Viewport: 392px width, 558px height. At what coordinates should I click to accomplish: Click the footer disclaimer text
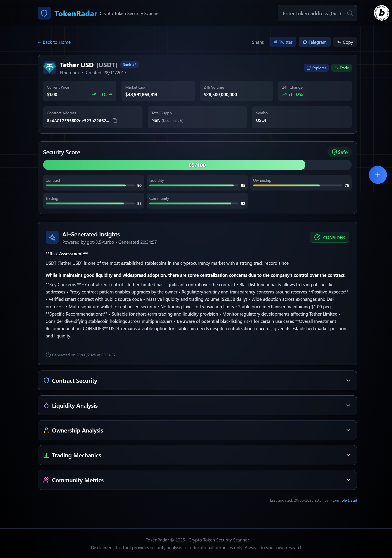click(x=197, y=548)
